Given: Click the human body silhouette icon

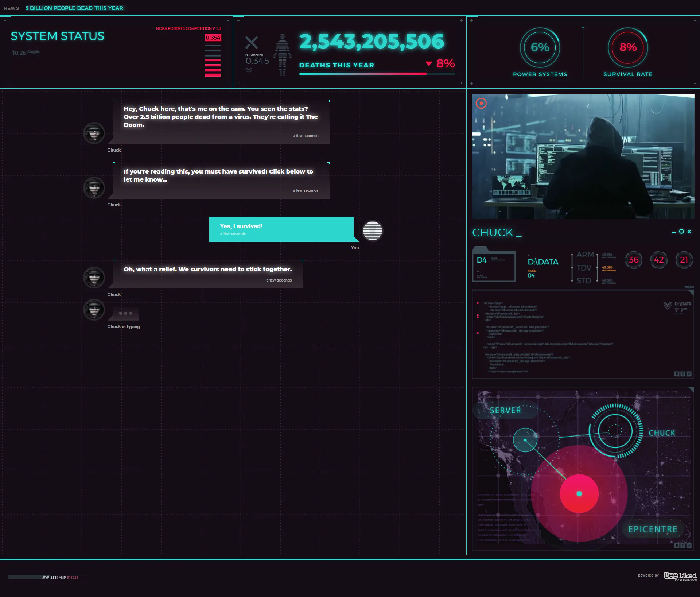Looking at the screenshot, I should click(283, 55).
